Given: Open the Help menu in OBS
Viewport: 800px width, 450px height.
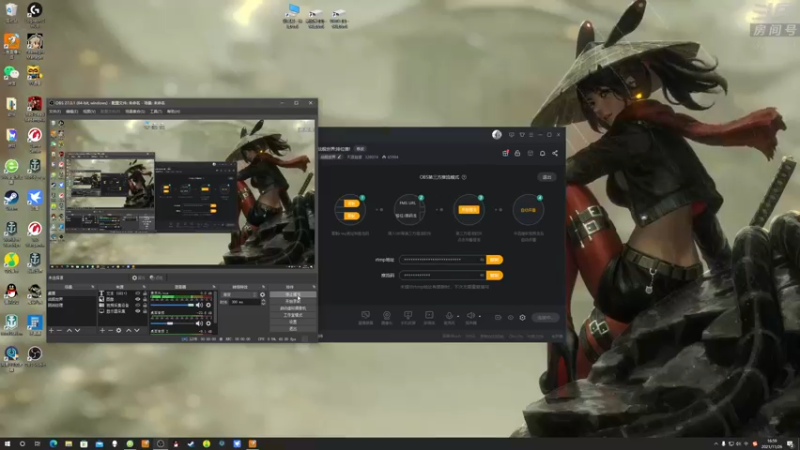Looking at the screenshot, I should tap(173, 111).
